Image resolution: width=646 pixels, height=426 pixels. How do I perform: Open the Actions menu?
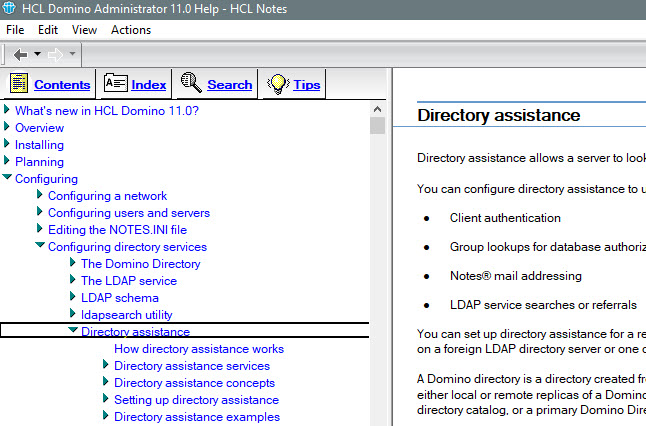(x=131, y=30)
